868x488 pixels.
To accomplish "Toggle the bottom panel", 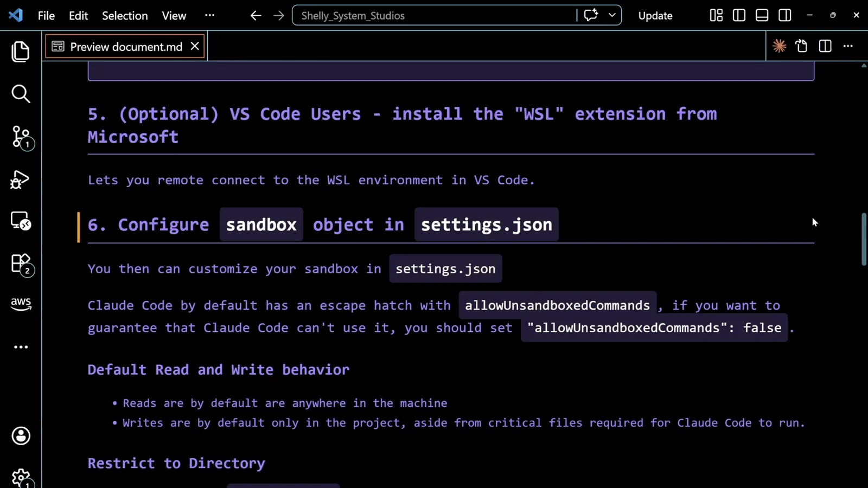I will 762,15.
